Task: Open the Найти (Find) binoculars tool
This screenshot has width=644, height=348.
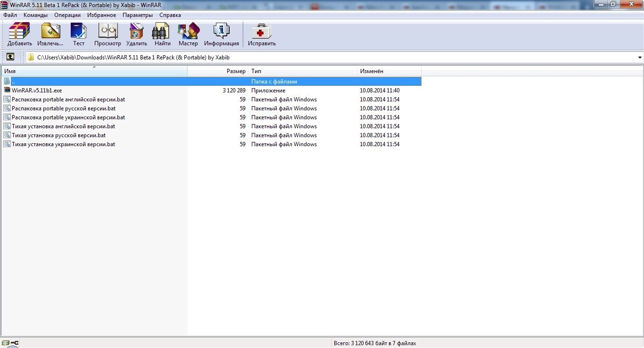Action: click(162, 35)
